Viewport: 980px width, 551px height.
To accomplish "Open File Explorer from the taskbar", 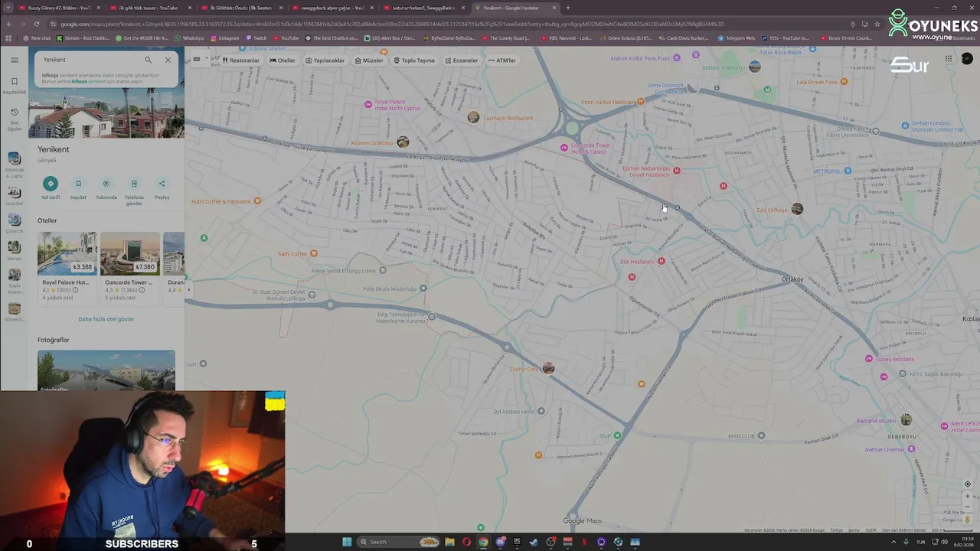I will pyautogui.click(x=449, y=542).
